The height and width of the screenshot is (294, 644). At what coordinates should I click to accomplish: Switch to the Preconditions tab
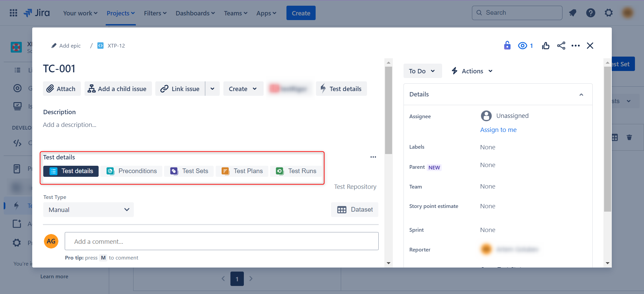[132, 171]
